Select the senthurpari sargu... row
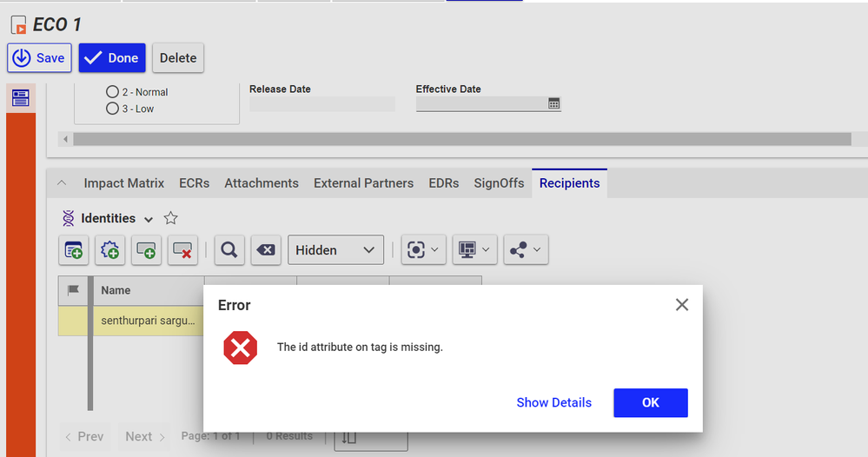 point(148,321)
